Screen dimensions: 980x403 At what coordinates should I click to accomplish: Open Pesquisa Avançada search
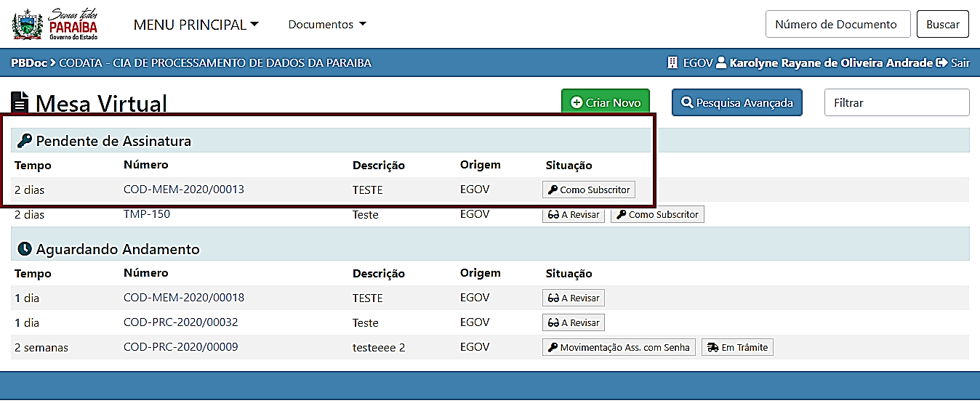tap(736, 102)
